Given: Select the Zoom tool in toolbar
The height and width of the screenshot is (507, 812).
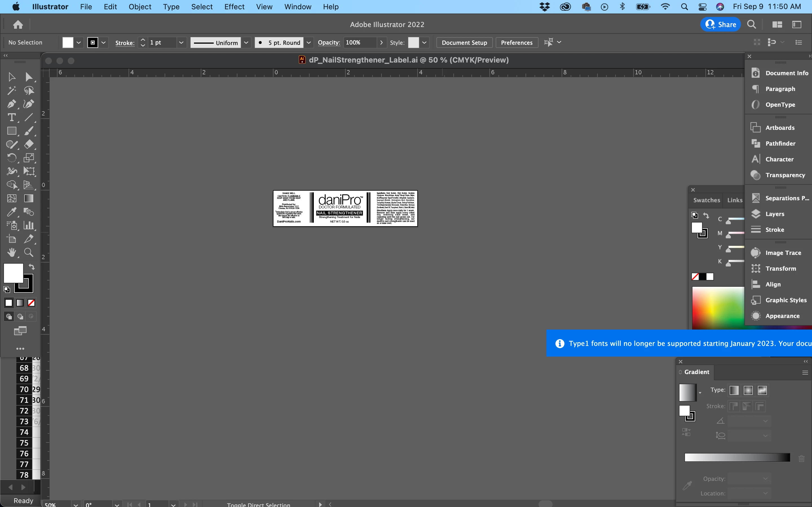Looking at the screenshot, I should pos(28,252).
